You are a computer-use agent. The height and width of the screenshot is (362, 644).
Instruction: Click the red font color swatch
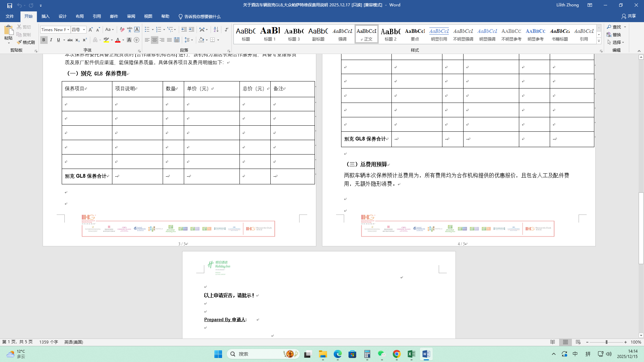click(x=118, y=40)
